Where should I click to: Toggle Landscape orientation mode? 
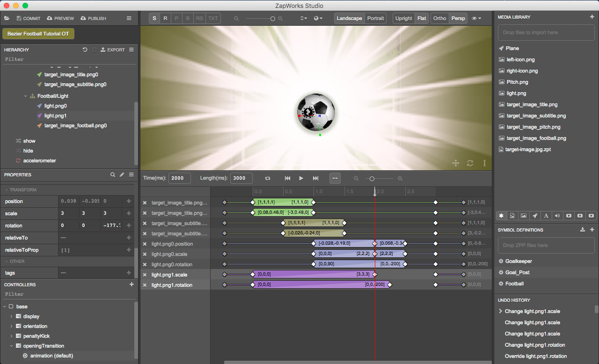tap(349, 18)
